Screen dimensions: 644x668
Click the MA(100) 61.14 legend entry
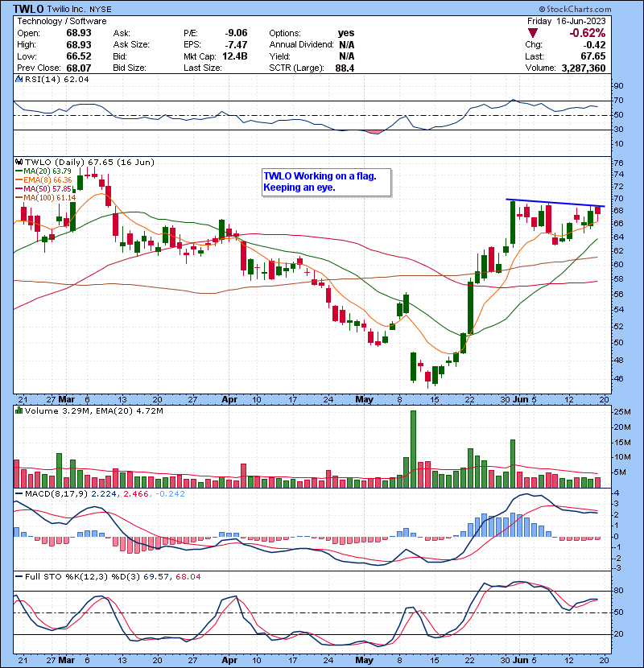(46, 198)
